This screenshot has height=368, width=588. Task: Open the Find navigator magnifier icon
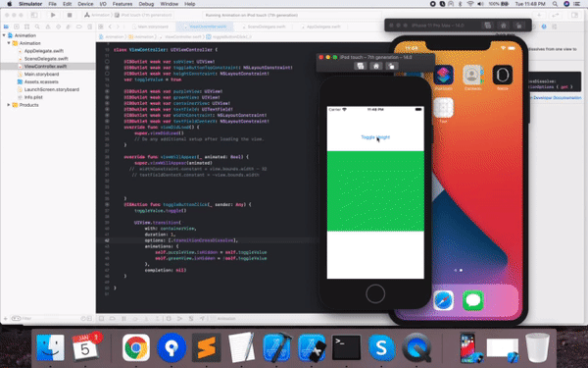[x=37, y=26]
